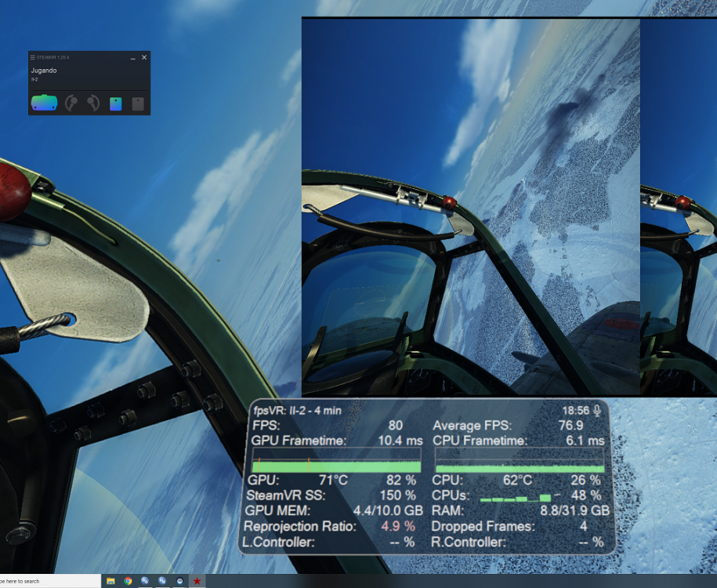
Task: Click the Dropped Frames count 4
Action: pos(584,526)
